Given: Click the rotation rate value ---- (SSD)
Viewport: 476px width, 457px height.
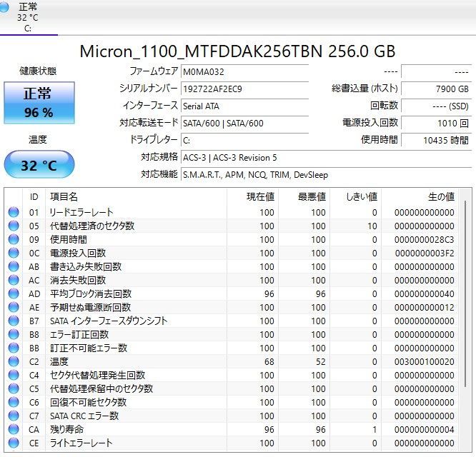Looking at the screenshot, I should 436,106.
